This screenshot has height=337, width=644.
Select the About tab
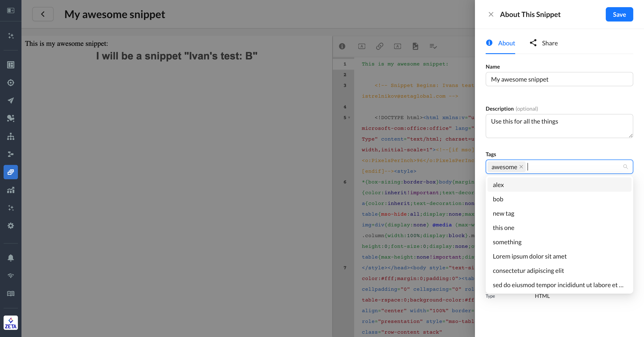pos(500,43)
